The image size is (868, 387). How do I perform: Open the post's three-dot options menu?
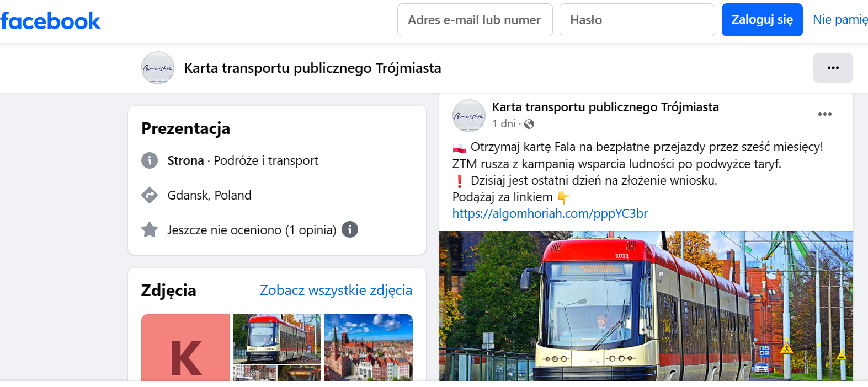(825, 114)
